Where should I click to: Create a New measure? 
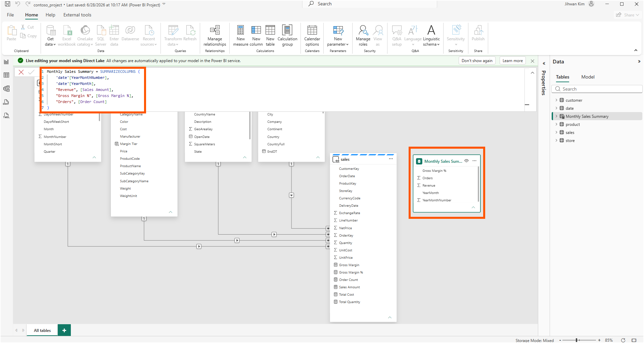(x=241, y=36)
